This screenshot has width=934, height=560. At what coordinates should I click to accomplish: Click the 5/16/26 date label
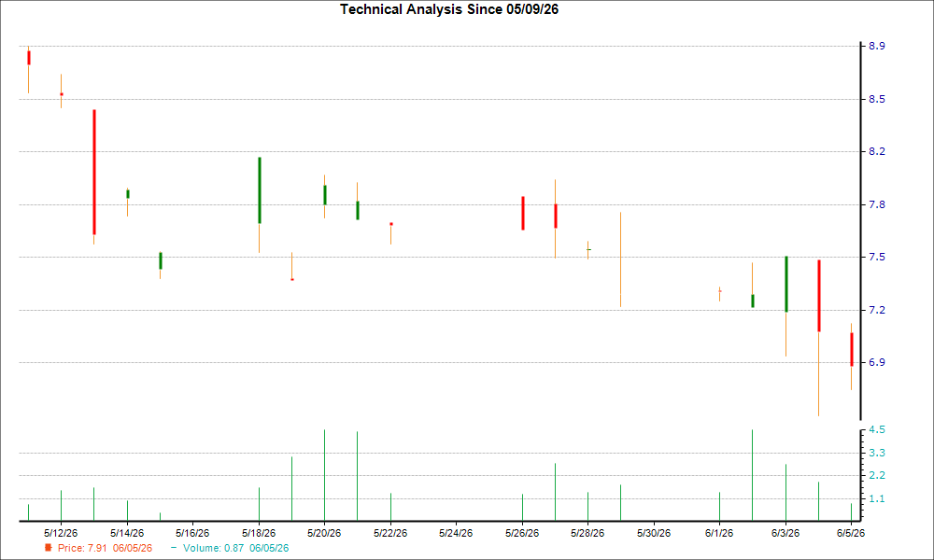click(192, 533)
